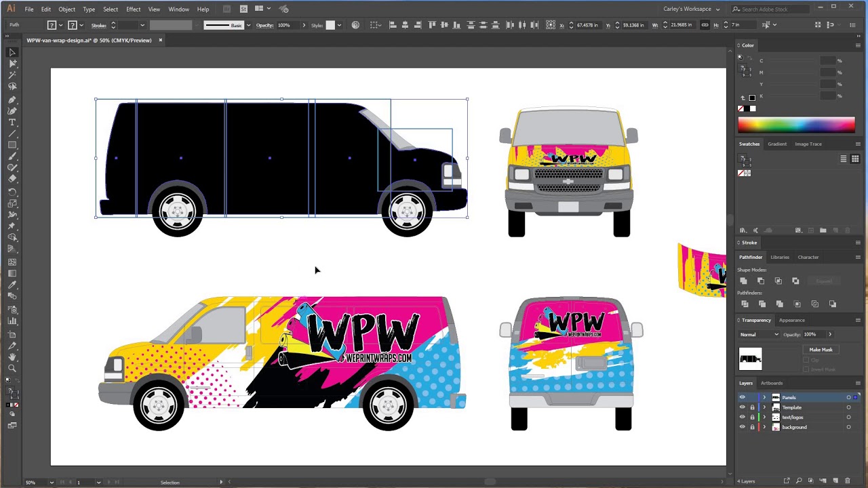Select the Shape Builder tool
The width and height of the screenshot is (868, 488).
(x=12, y=238)
